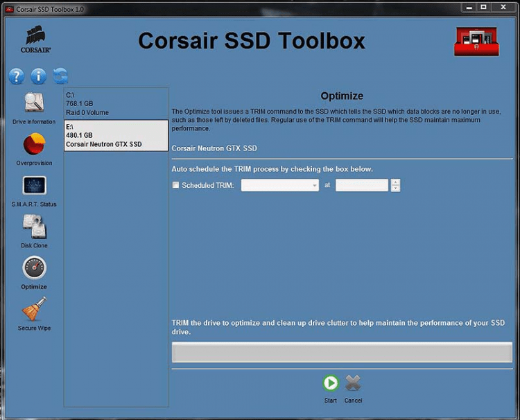The height and width of the screenshot is (420, 520).
Task: Click the scheduled TRIM time field
Action: click(x=362, y=185)
